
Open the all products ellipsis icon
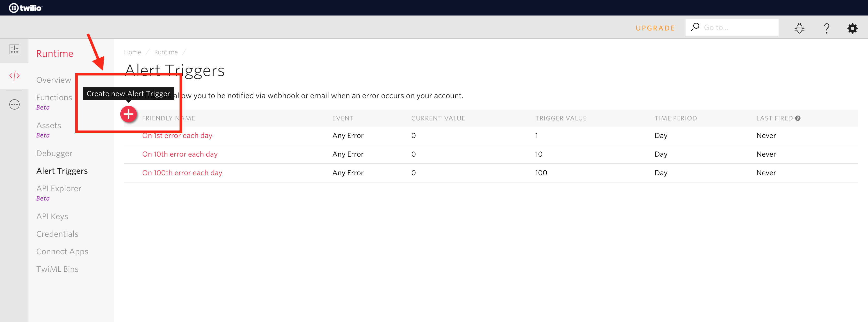tap(14, 104)
